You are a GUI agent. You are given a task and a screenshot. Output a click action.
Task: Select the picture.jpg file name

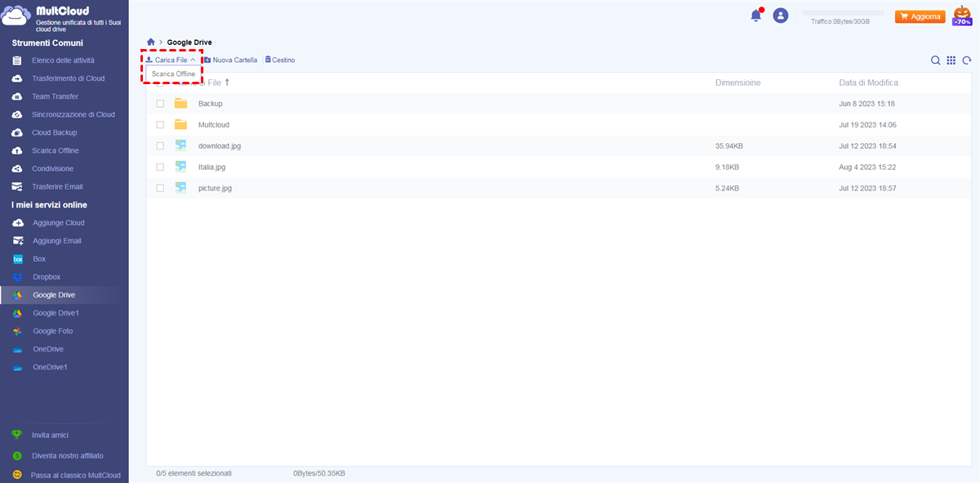tap(215, 188)
